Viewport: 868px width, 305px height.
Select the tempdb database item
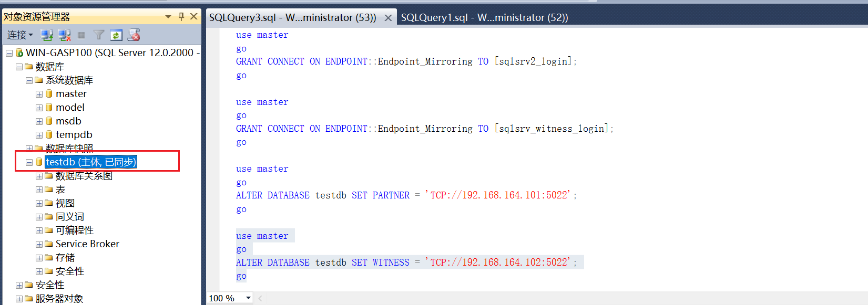point(74,135)
